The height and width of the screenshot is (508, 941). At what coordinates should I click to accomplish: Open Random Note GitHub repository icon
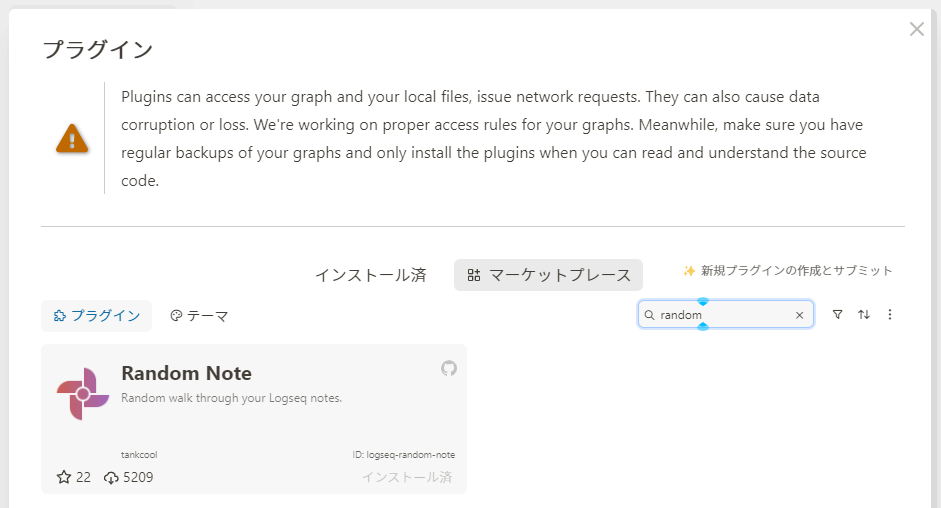pos(449,368)
